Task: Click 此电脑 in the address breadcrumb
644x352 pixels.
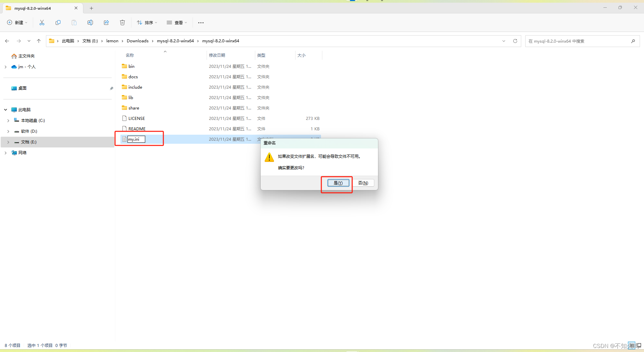Action: [x=68, y=41]
